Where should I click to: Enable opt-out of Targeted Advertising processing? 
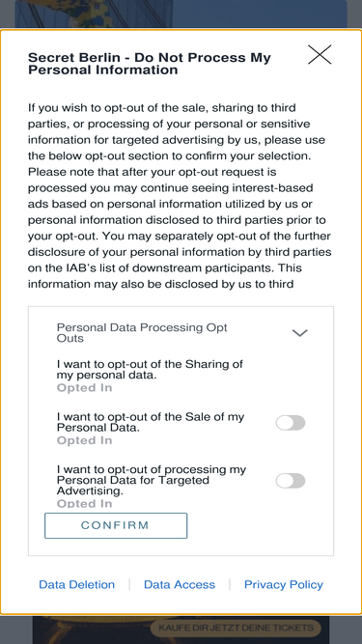tap(291, 481)
